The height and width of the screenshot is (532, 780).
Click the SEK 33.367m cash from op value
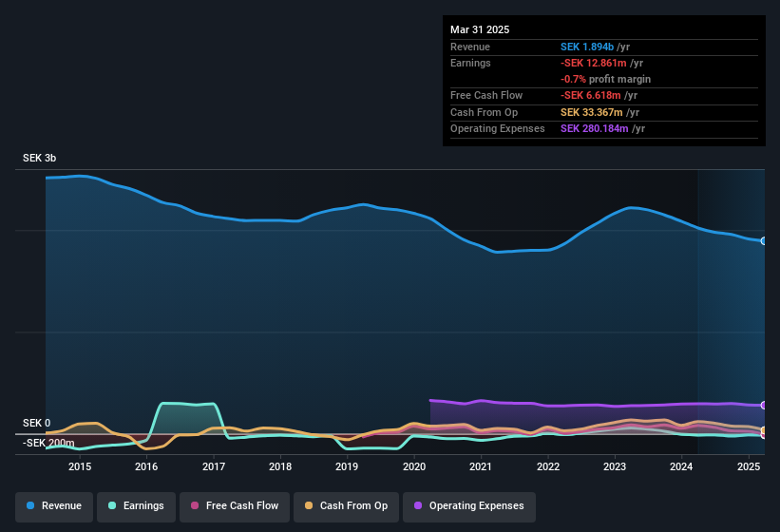(592, 112)
